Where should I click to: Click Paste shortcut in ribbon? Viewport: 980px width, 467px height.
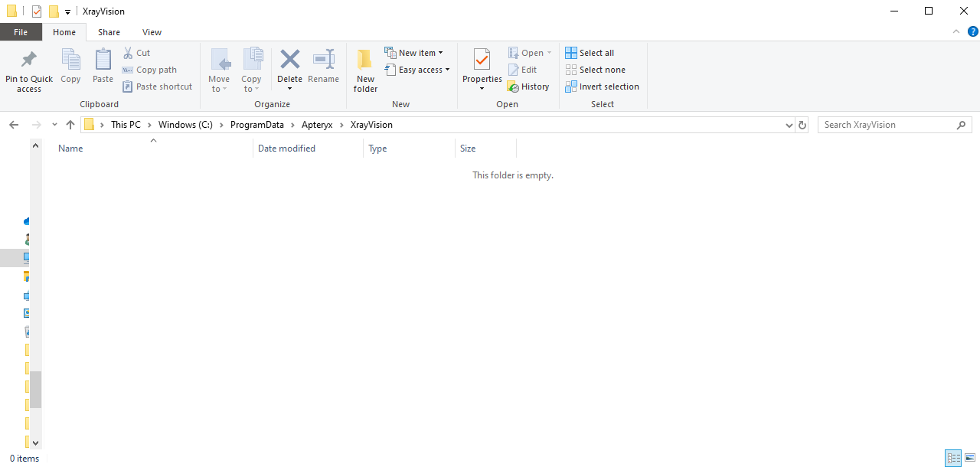click(x=157, y=87)
